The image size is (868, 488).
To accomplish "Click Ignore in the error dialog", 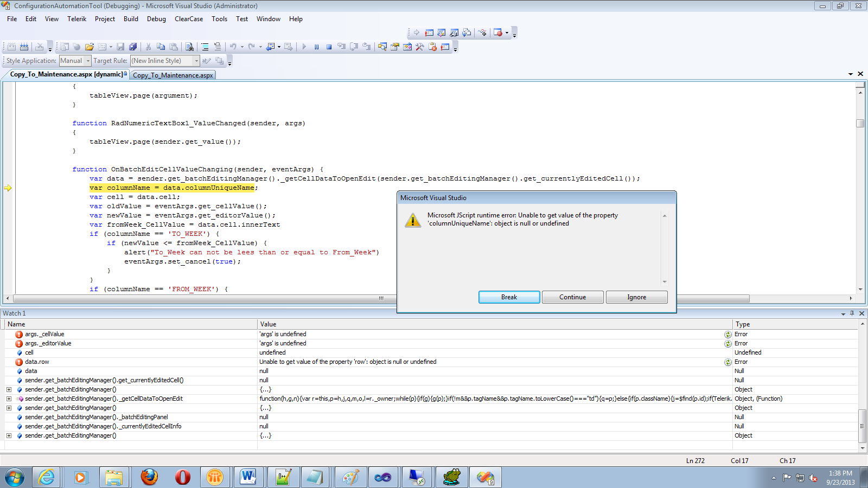I will [636, 297].
